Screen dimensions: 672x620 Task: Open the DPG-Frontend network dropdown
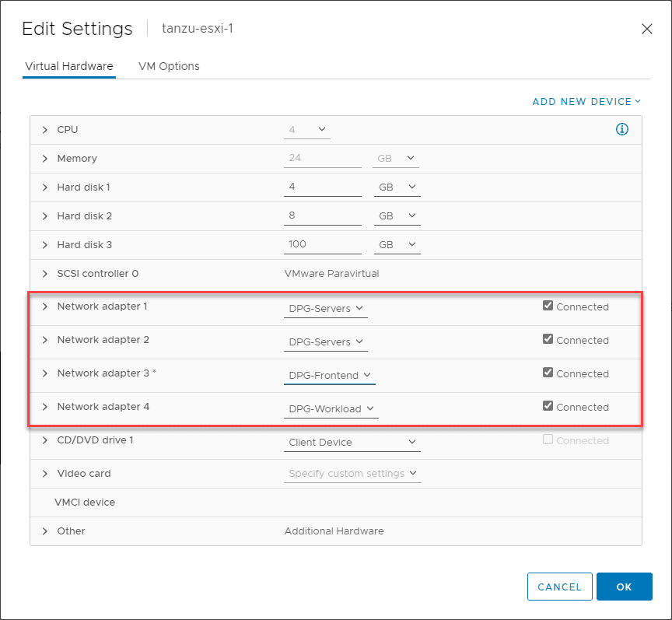point(330,376)
